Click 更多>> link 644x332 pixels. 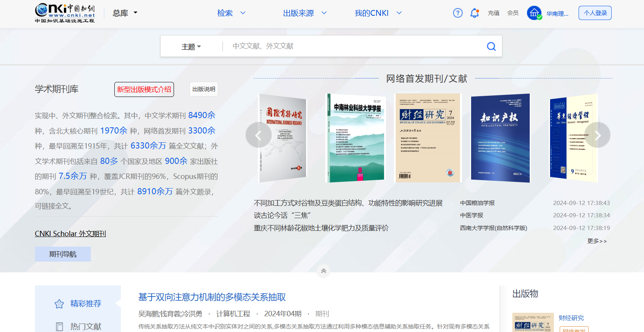[597, 241]
